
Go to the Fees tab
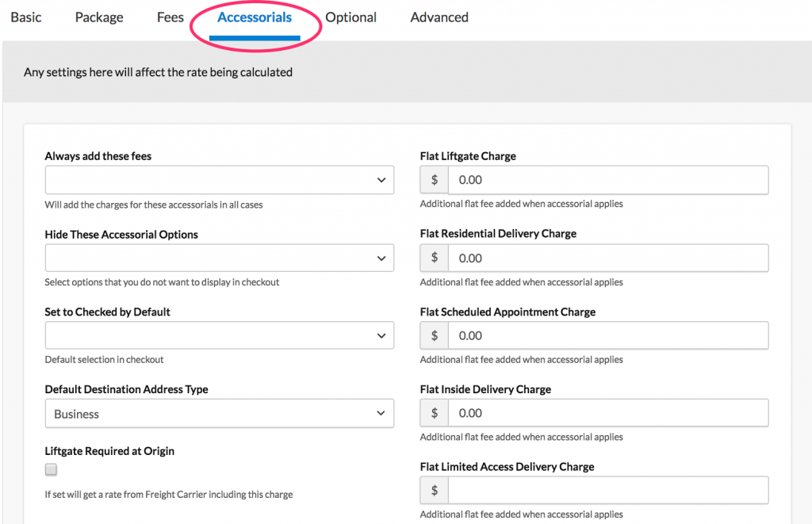[170, 17]
